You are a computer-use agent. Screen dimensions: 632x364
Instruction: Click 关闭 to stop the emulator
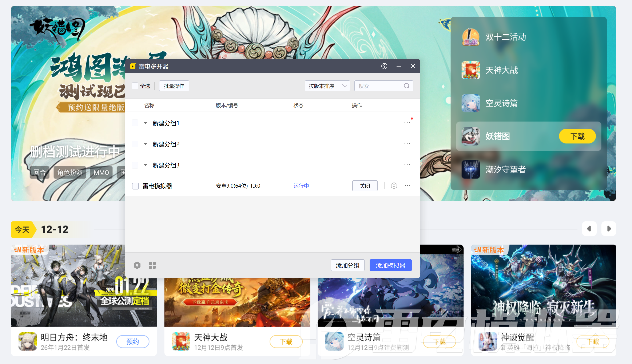pos(365,186)
